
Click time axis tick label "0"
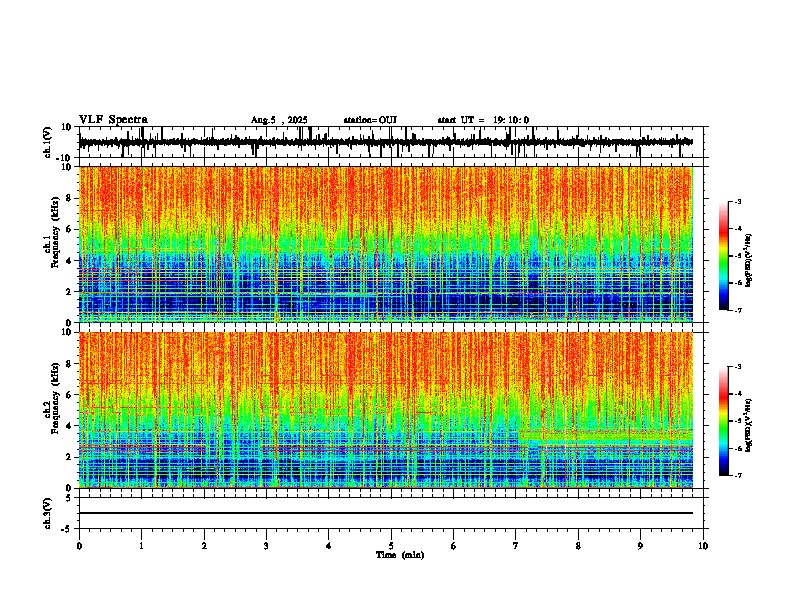(79, 546)
